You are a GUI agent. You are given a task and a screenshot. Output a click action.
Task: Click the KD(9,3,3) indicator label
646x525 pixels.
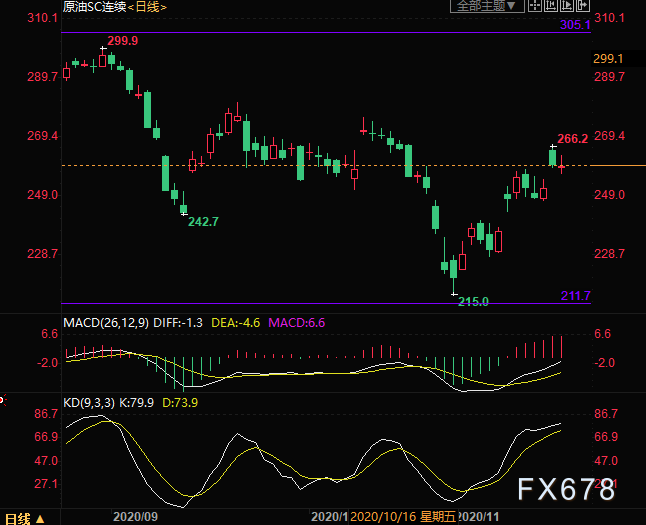click(x=89, y=403)
